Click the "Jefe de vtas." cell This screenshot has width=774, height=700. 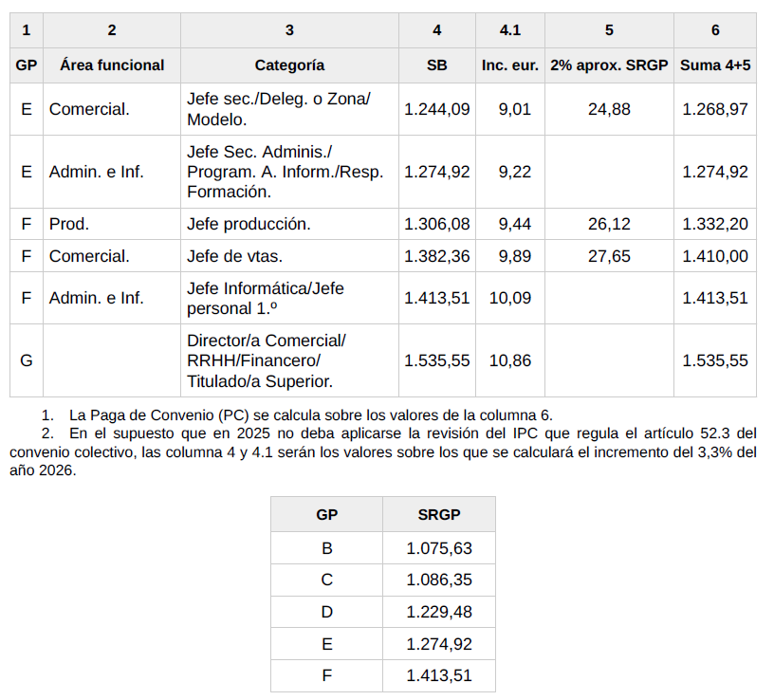235,256
